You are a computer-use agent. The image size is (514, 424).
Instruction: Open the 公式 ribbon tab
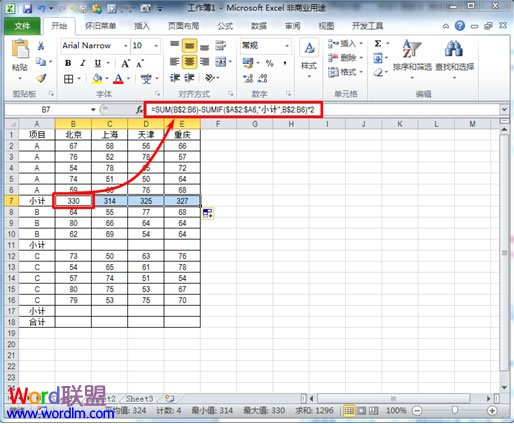click(x=225, y=26)
